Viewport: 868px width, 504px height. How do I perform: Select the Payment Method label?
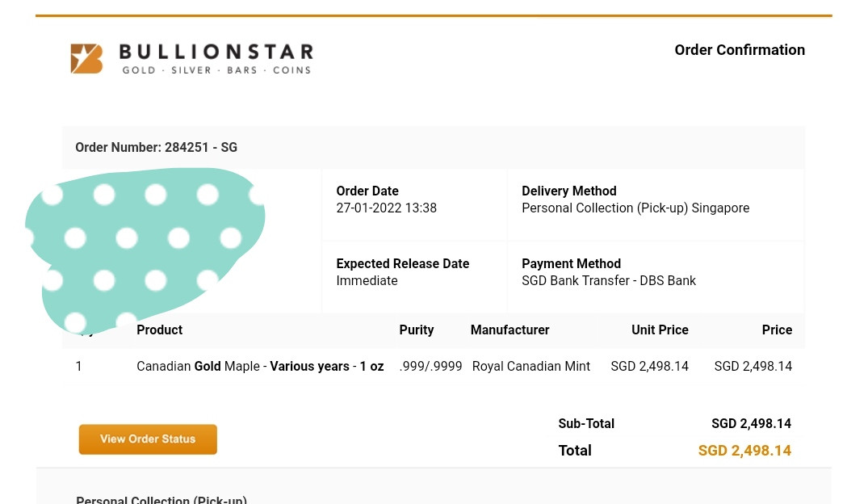[571, 264]
